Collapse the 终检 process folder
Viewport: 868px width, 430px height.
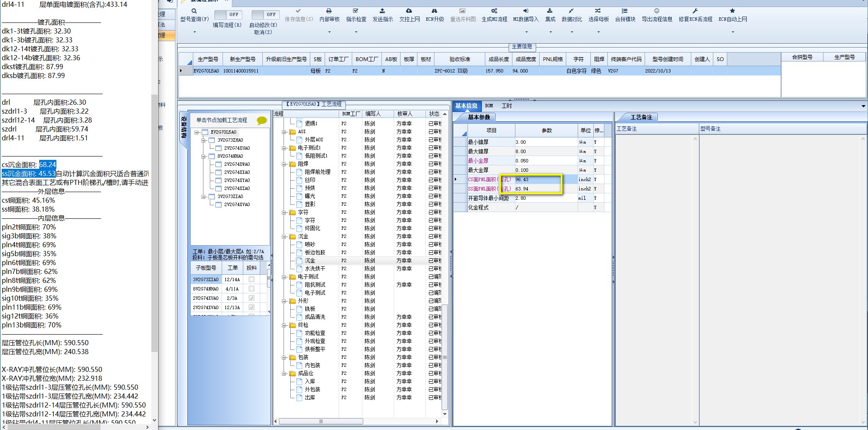pyautogui.click(x=284, y=325)
